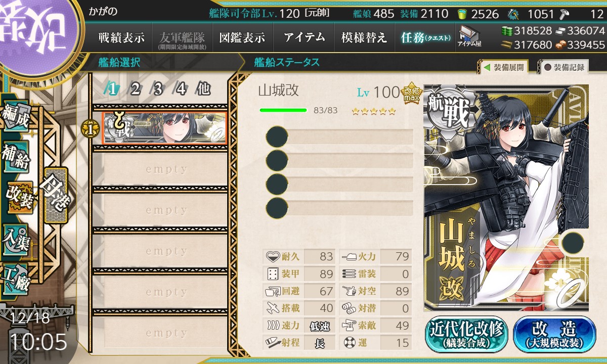This screenshot has width=607, height=364.
Task: Switch to fleet tab 4
Action: click(x=181, y=89)
